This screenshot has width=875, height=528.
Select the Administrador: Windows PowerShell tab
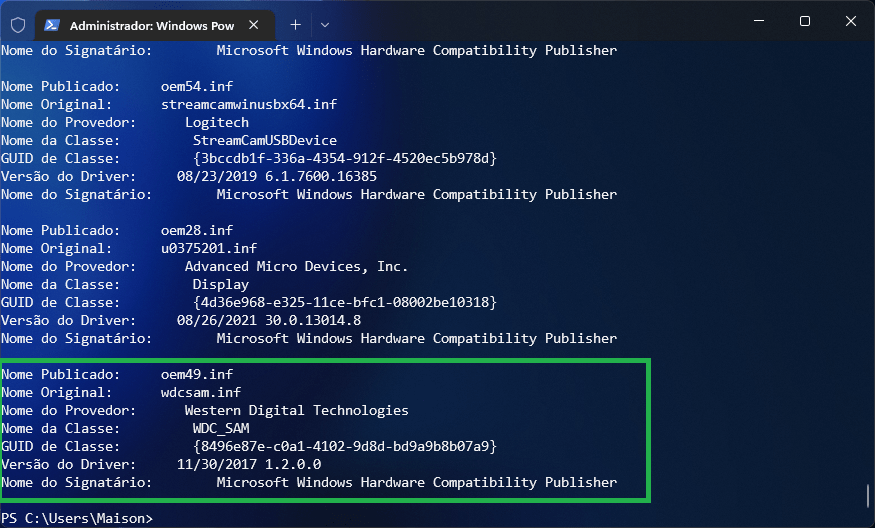tap(155, 26)
